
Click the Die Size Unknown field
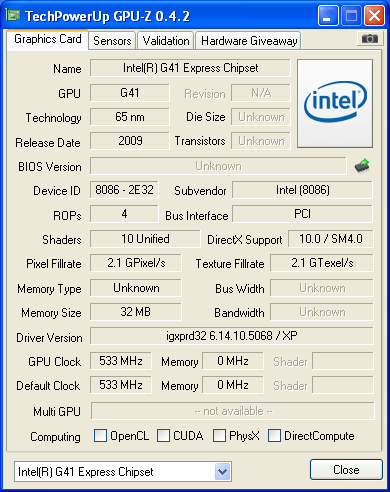[261, 117]
